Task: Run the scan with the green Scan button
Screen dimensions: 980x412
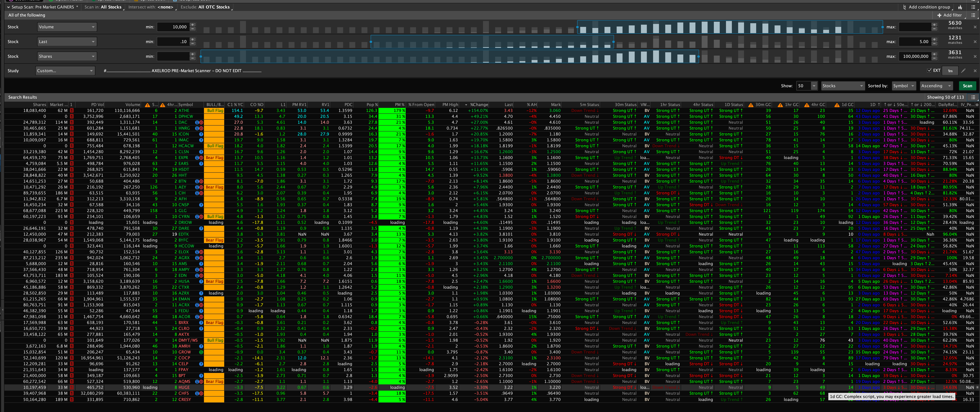Action: 967,86
